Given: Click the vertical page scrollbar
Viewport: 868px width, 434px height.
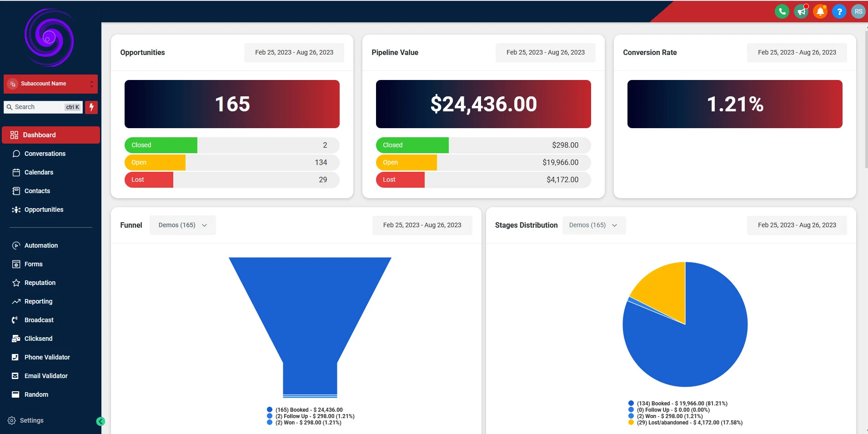Looking at the screenshot, I should tap(866, 100).
